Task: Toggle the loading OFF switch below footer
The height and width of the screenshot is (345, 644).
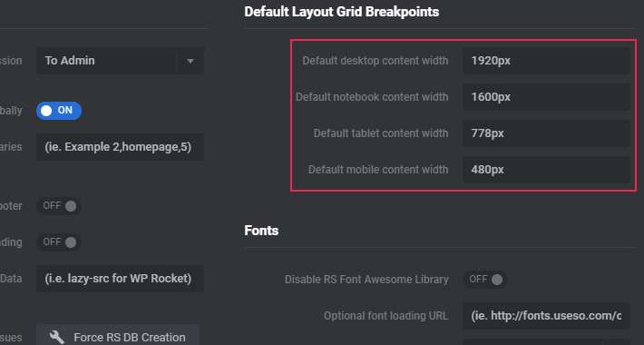Action: [x=59, y=242]
